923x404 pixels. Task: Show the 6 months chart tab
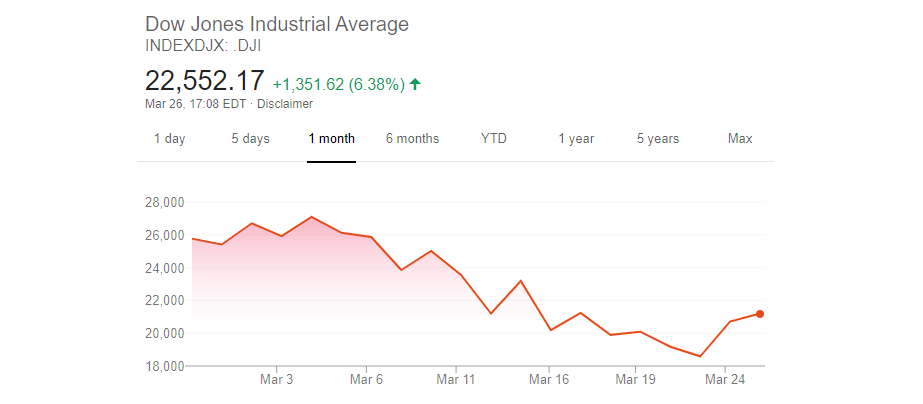[412, 139]
